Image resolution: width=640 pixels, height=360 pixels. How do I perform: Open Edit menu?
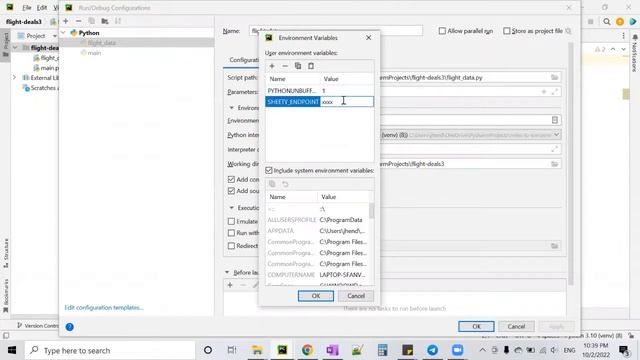tap(42, 8)
